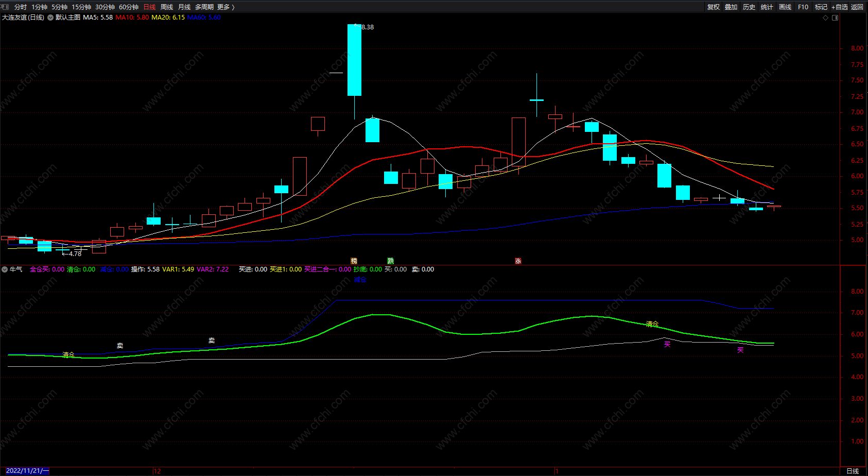This screenshot has width=868, height=476.
Task: Switch to the 周线 weekly tab
Action: 167,7
